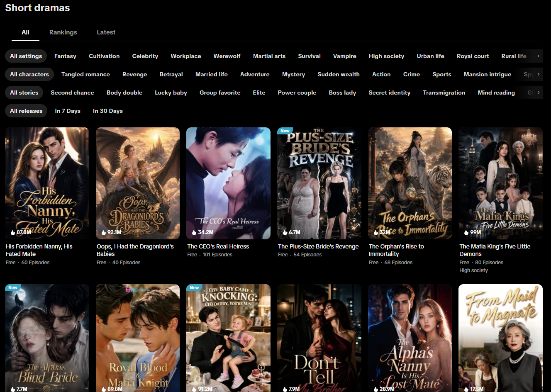Apply the Lucky baby filter
Image resolution: width=551 pixels, height=392 pixels.
171,93
